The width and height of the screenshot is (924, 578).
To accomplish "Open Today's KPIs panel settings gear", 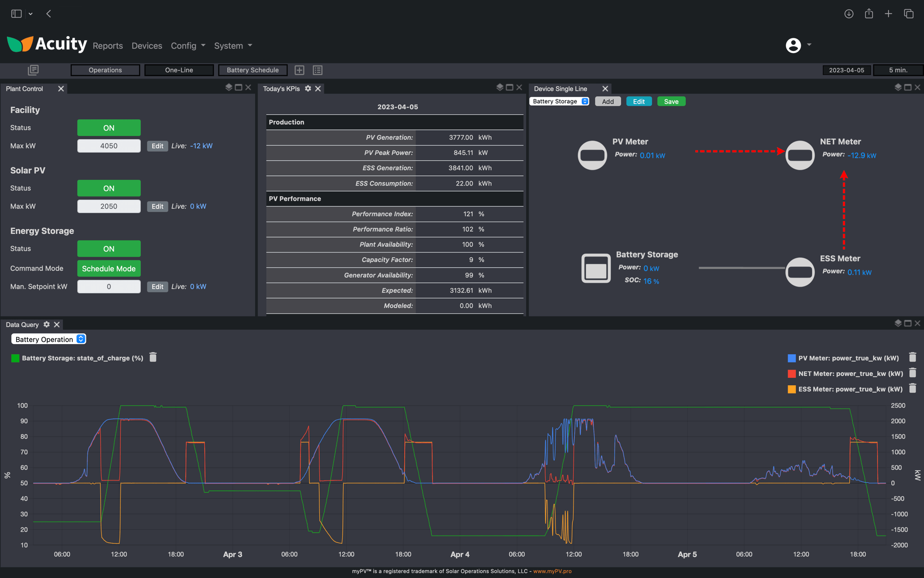I will [308, 88].
